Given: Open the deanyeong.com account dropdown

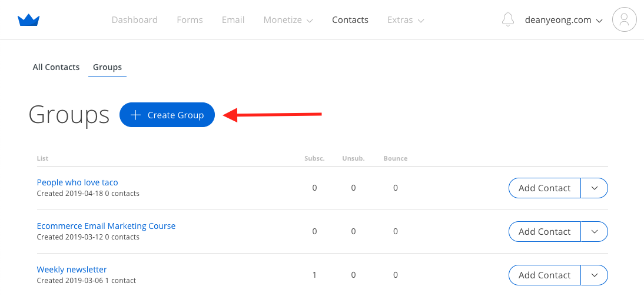Looking at the screenshot, I should point(563,19).
